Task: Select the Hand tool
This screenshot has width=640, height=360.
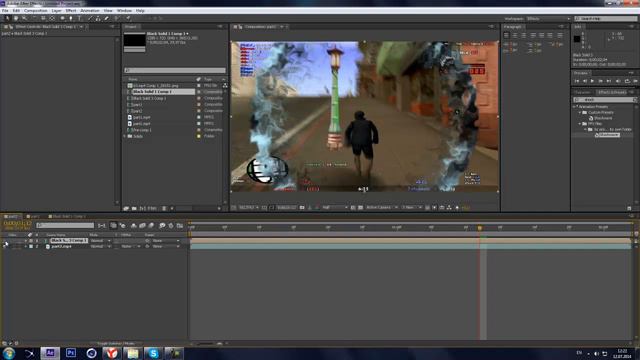Action: click(x=16, y=18)
